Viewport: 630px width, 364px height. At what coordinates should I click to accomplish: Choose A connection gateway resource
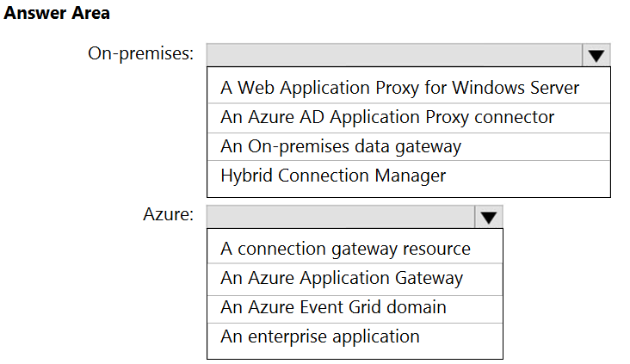(355, 249)
